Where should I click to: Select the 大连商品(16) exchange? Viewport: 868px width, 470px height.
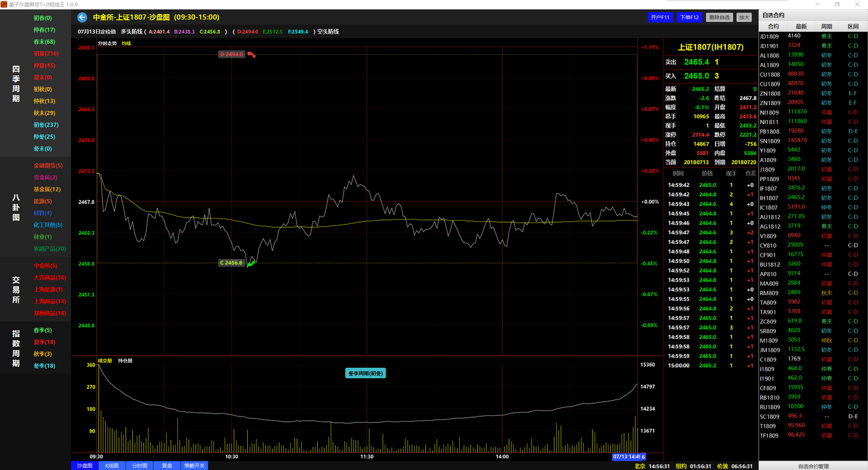(50, 277)
